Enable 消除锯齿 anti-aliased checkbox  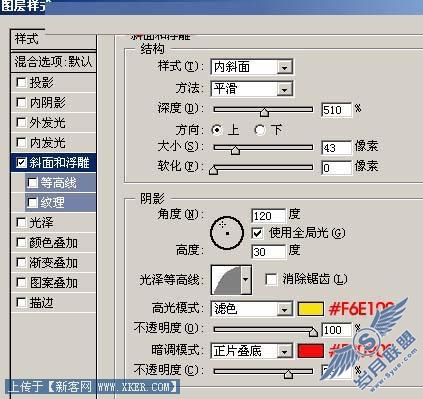[271, 279]
